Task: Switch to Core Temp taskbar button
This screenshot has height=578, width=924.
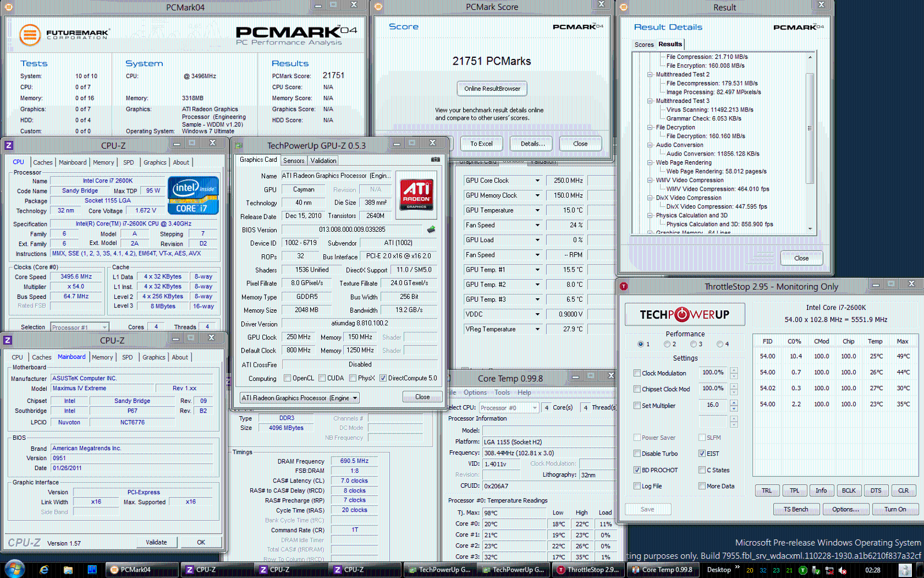Action: [x=662, y=570]
